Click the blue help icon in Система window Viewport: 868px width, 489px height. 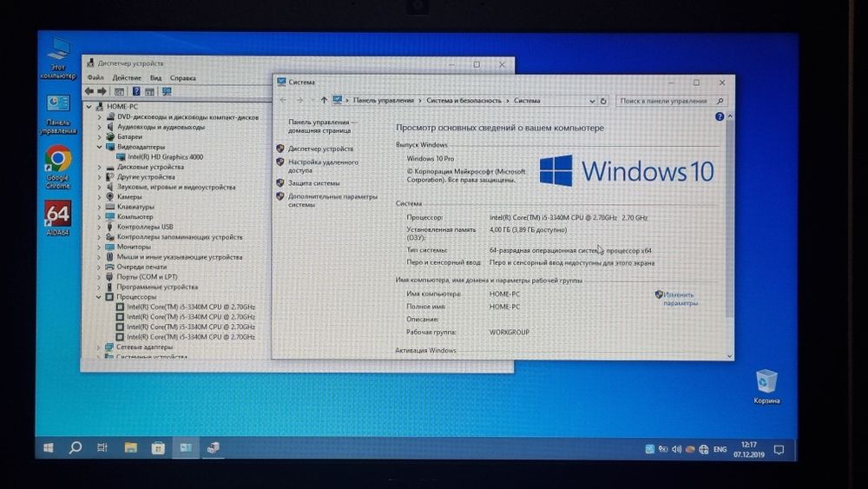[x=719, y=116]
